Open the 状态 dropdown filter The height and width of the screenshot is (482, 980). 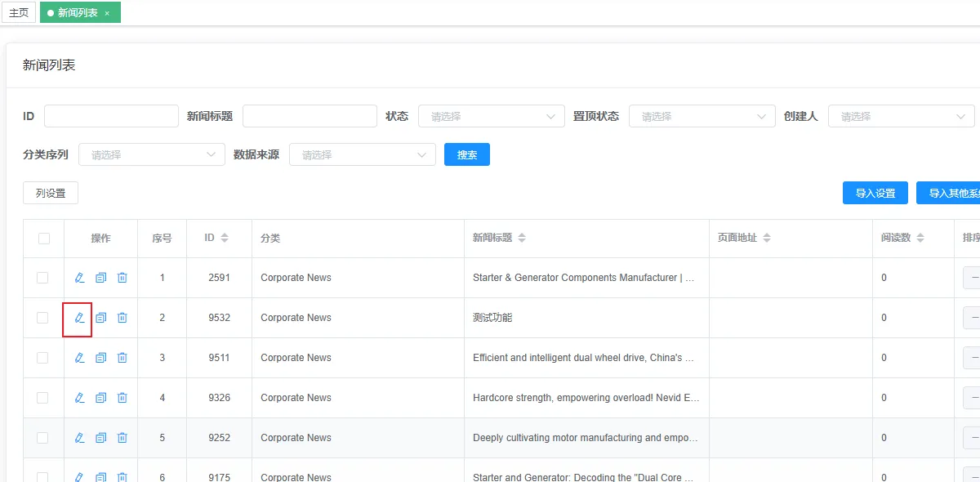click(x=491, y=117)
